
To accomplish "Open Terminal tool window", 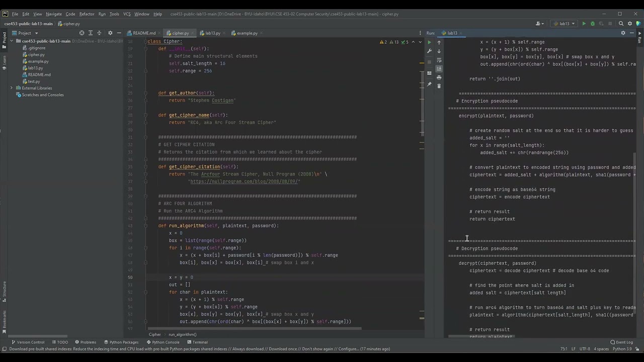I will pos(197,342).
